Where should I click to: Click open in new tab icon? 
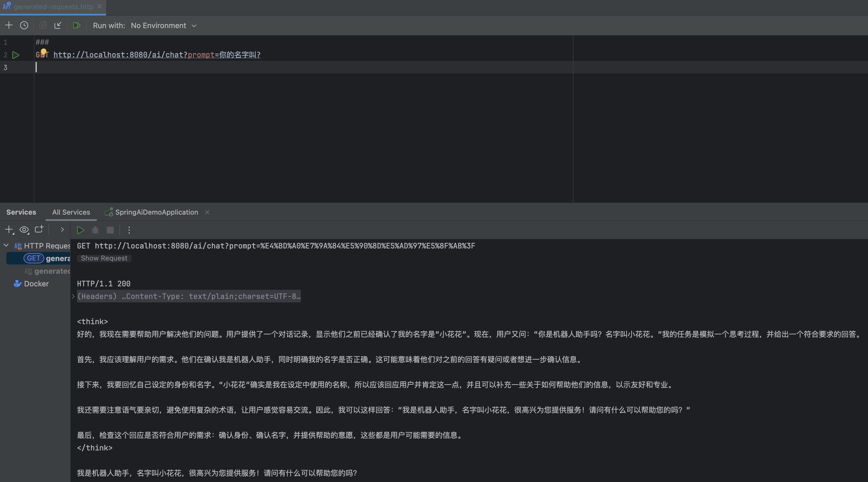coord(39,229)
